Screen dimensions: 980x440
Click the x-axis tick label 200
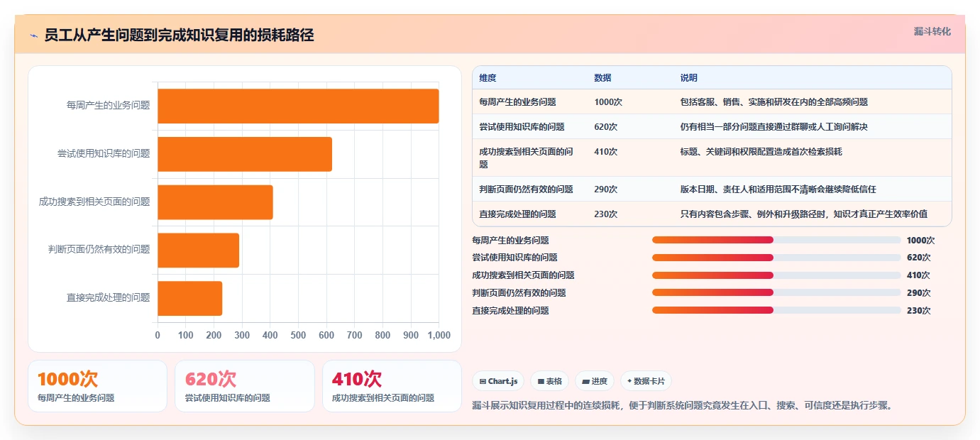pos(214,335)
